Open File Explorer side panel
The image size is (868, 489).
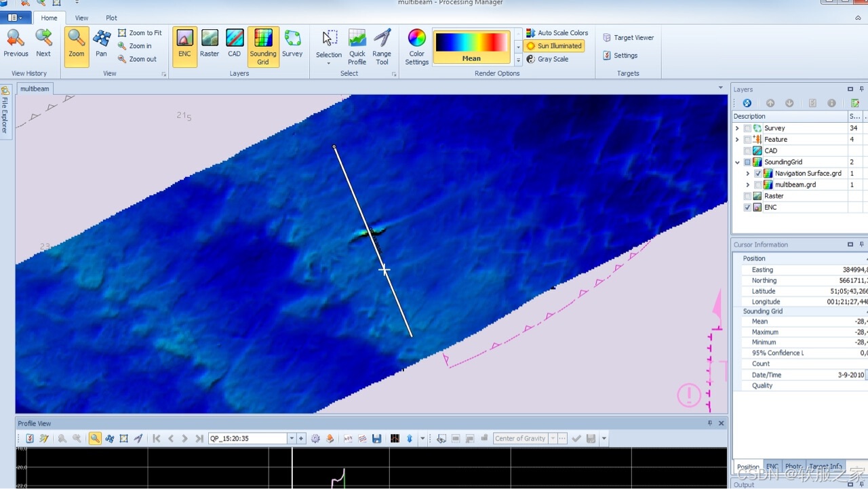pyautogui.click(x=5, y=111)
